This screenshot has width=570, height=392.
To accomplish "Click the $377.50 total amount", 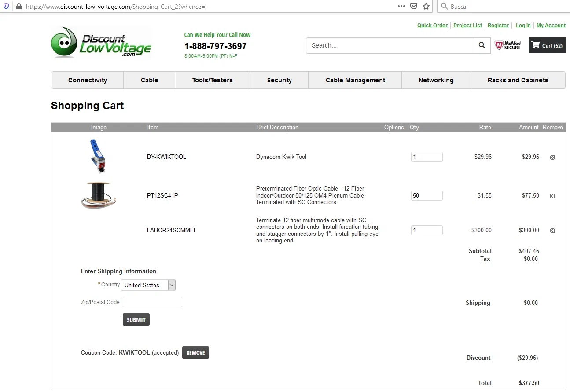I will [529, 383].
